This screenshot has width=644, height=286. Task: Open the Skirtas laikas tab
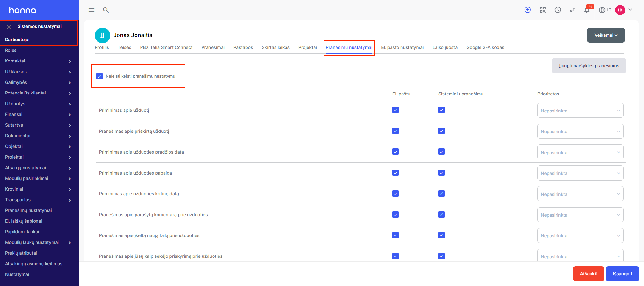tap(275, 47)
